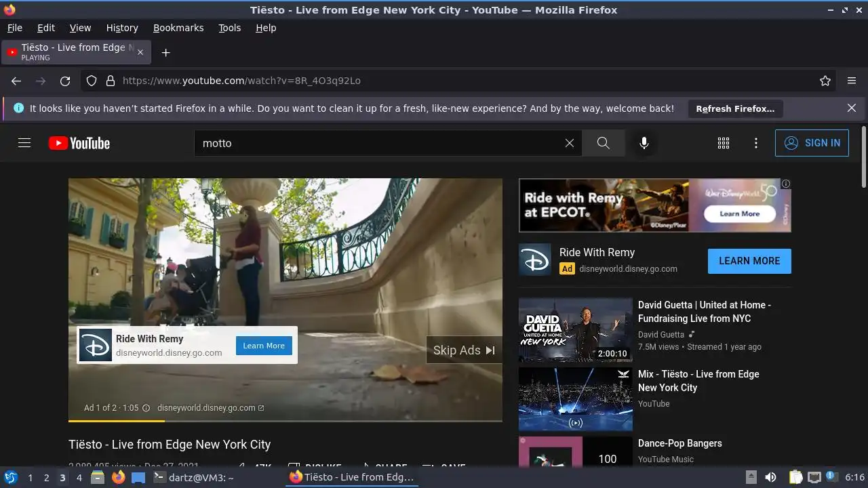Go back with the browser back arrow
The height and width of the screenshot is (488, 868).
coord(16,81)
